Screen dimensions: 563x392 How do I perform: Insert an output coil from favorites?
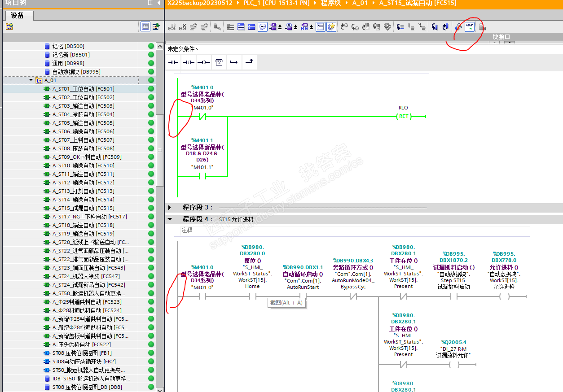pyautogui.click(x=204, y=62)
